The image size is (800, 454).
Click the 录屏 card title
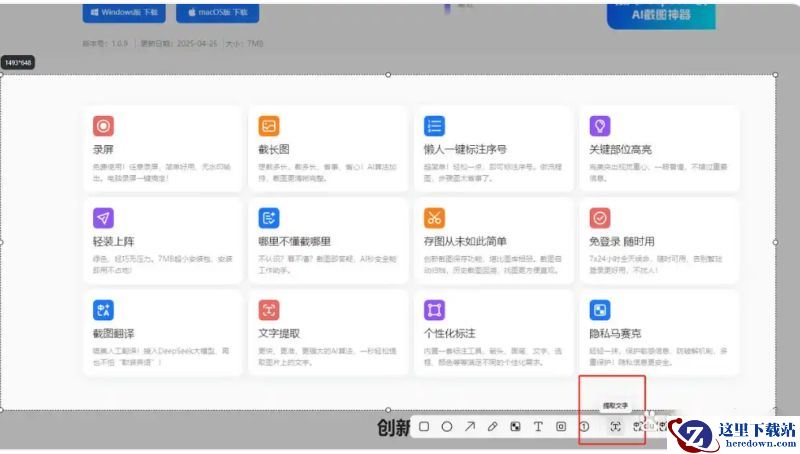(103, 149)
